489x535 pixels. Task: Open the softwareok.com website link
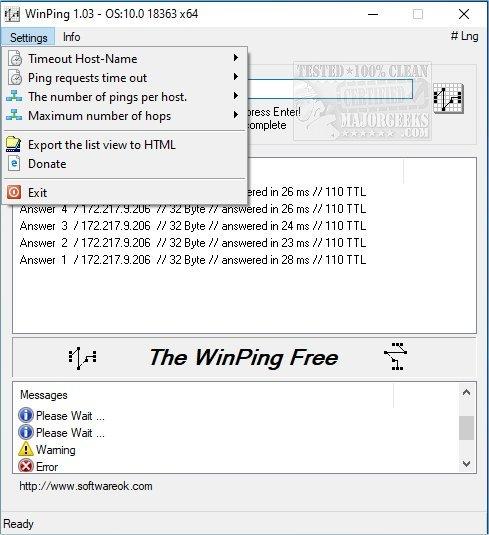click(86, 486)
